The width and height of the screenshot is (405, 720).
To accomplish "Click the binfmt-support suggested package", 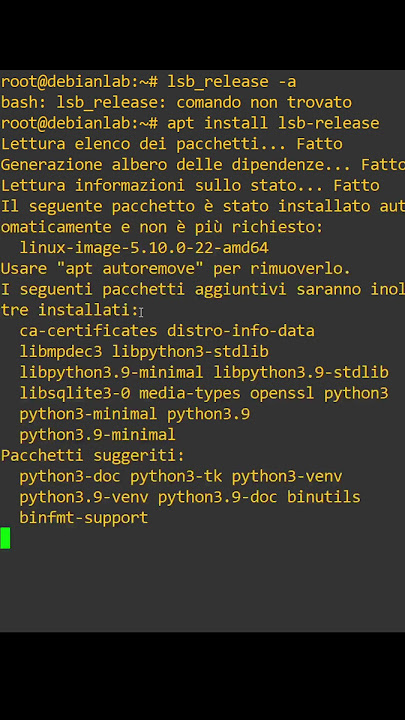I will click(x=84, y=518).
